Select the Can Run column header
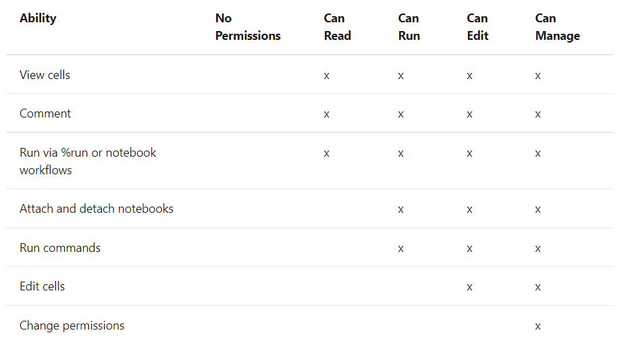 (409, 27)
